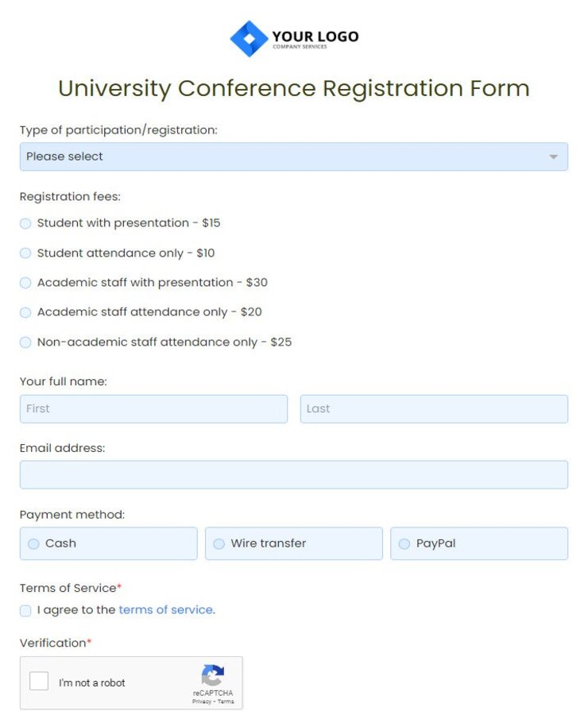Choose "Academic staff with presentation - $30"
The width and height of the screenshot is (588, 715).
click(x=25, y=283)
